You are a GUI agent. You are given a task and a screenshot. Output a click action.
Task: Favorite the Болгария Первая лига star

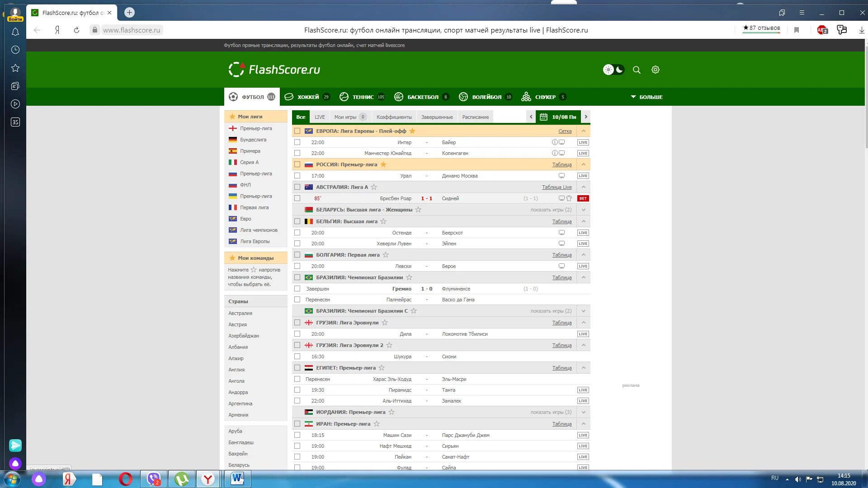(x=386, y=255)
